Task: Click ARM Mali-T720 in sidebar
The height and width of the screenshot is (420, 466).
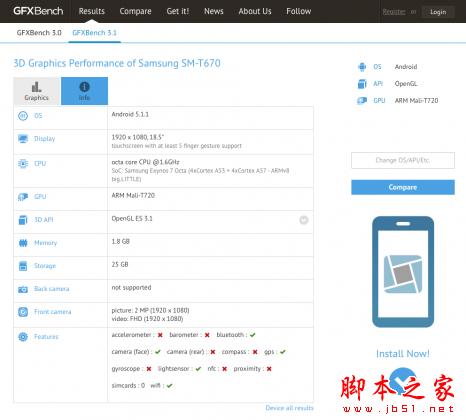Action: click(416, 100)
